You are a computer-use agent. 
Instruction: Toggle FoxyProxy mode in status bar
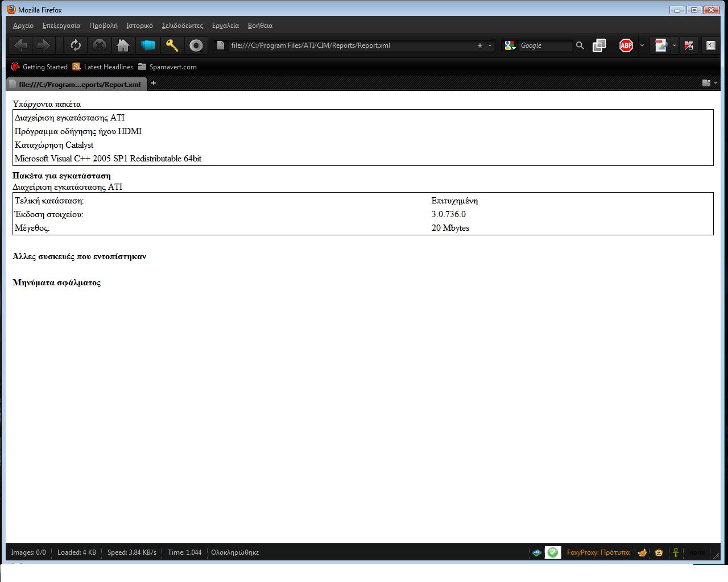click(598, 552)
